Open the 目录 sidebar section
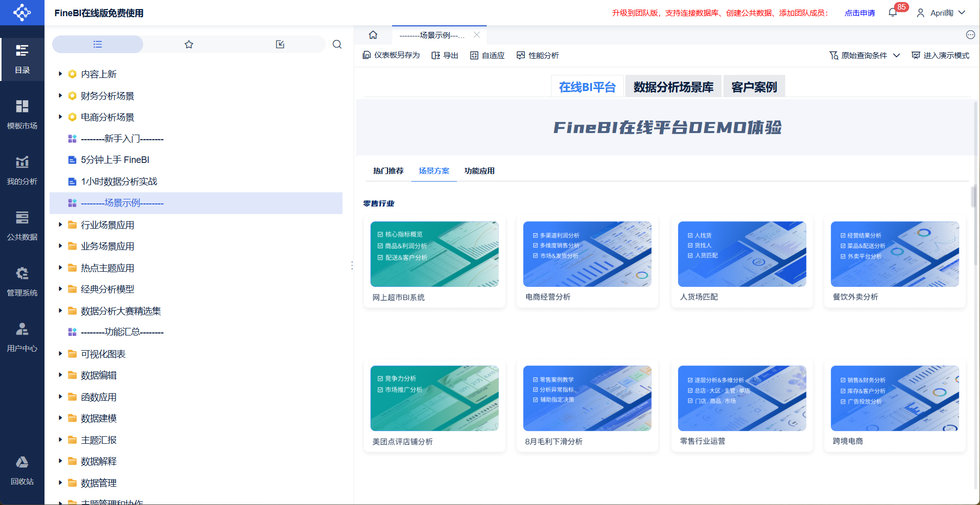The image size is (980, 505). (x=22, y=59)
